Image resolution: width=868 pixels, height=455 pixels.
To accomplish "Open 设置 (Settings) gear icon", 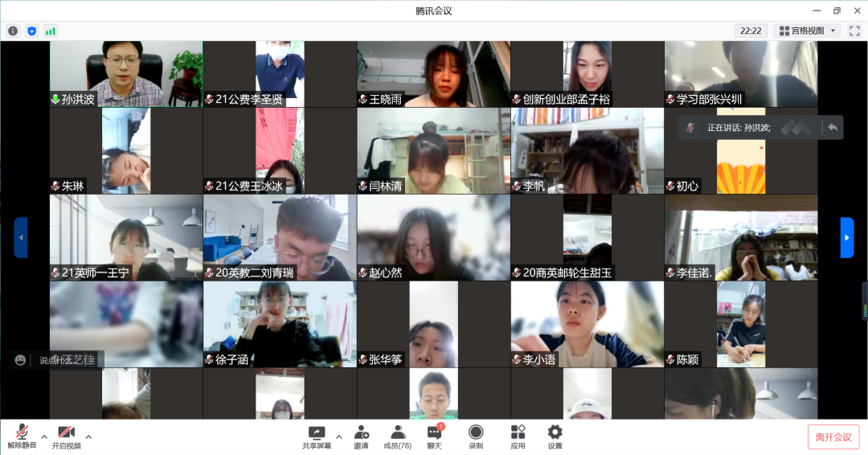I will click(555, 437).
